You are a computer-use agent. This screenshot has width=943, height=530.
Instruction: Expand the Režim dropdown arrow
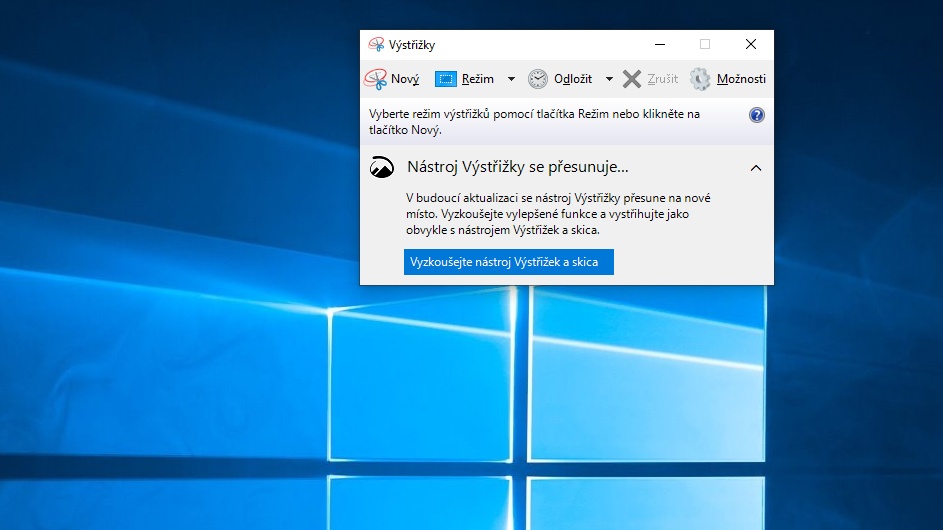click(511, 79)
